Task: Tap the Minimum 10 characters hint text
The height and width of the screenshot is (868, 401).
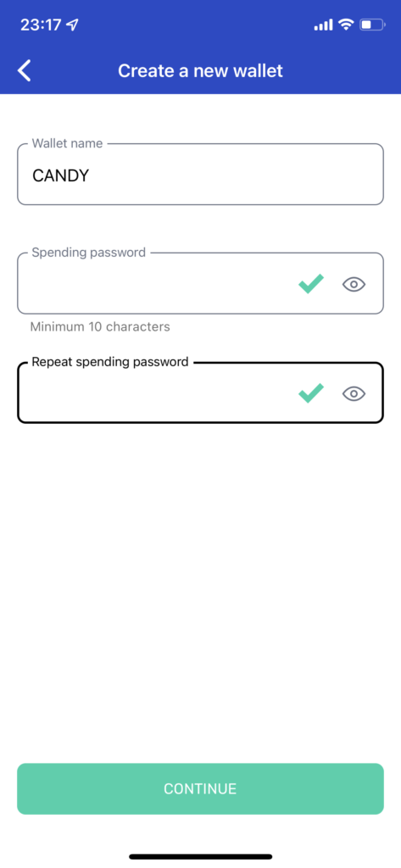Action: pyautogui.click(x=100, y=326)
